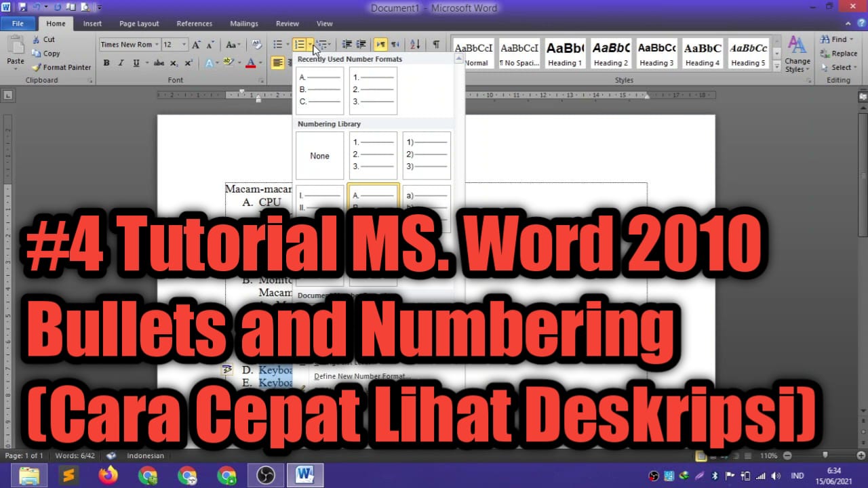Toggle Right-to-Left text direction
This screenshot has width=868, height=488.
tap(395, 45)
